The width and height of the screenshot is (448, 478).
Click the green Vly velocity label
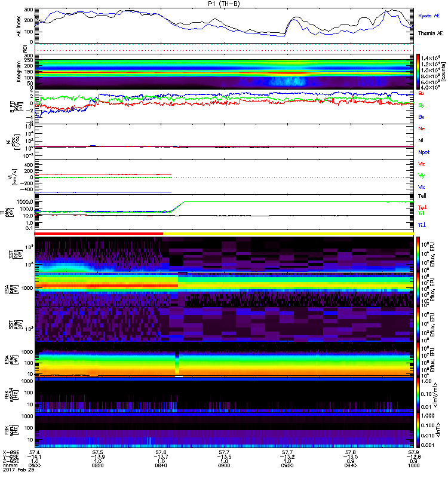[x=422, y=176]
